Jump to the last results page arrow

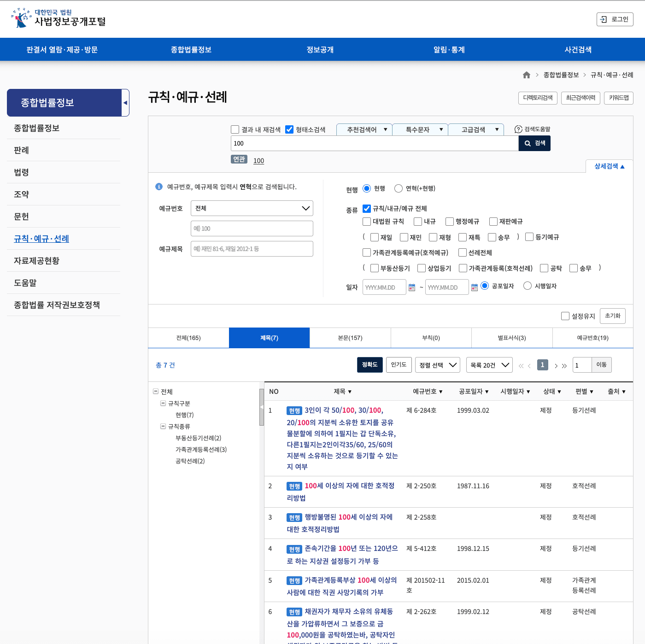564,366
